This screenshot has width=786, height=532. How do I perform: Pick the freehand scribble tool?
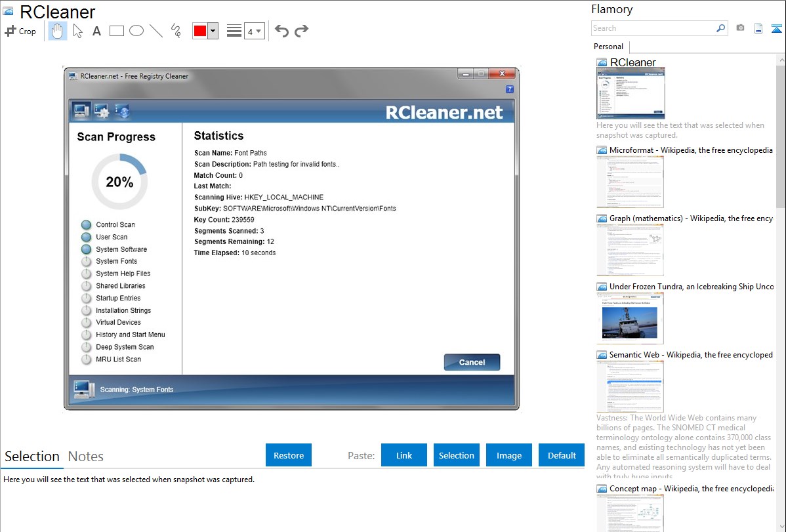(x=176, y=31)
